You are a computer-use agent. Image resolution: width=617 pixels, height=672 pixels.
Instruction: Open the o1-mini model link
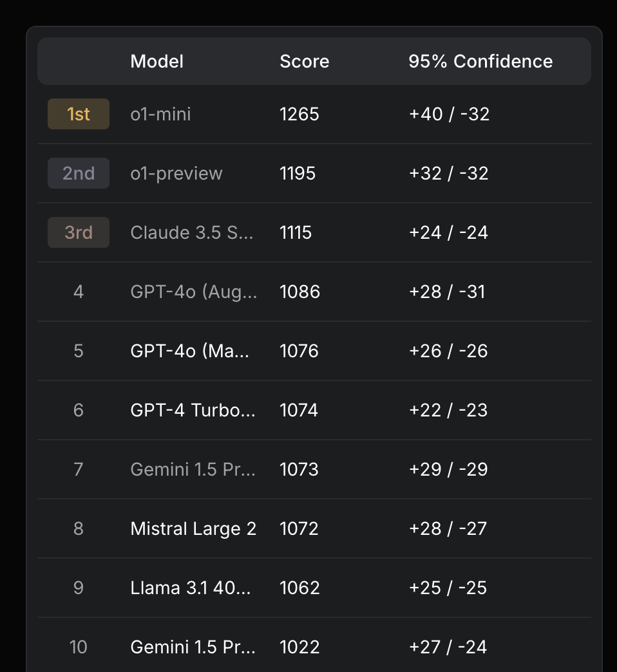pos(160,114)
